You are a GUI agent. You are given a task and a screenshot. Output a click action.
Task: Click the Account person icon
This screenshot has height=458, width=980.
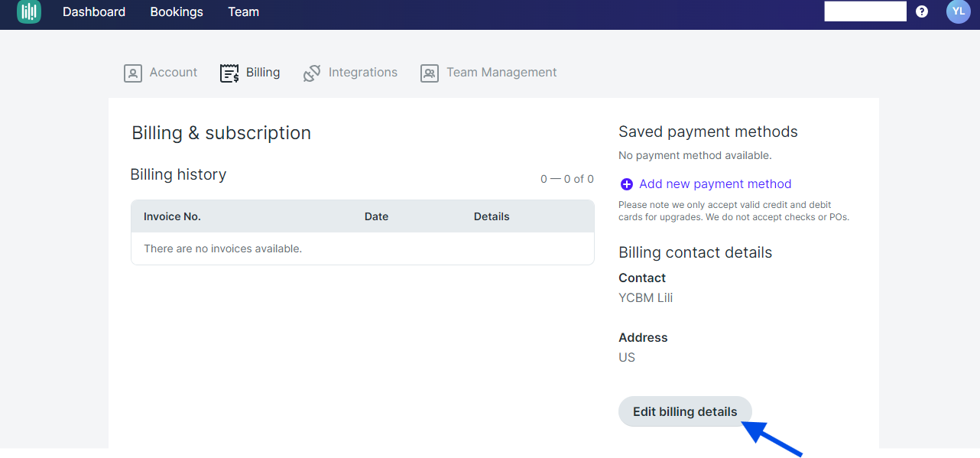click(133, 73)
